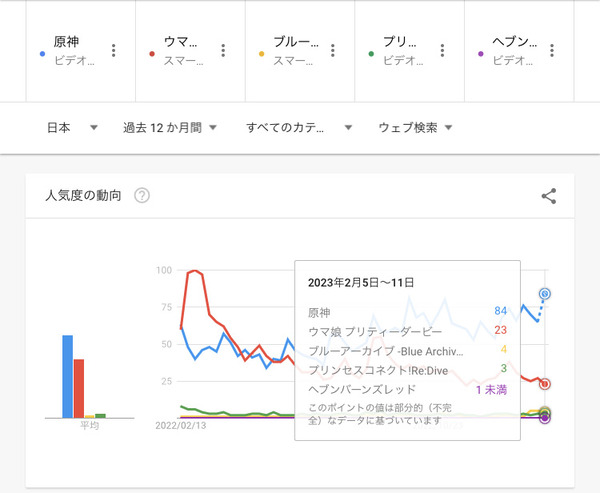Click the purple endpoint marker at chart bottom
The width and height of the screenshot is (600, 493).
545,418
